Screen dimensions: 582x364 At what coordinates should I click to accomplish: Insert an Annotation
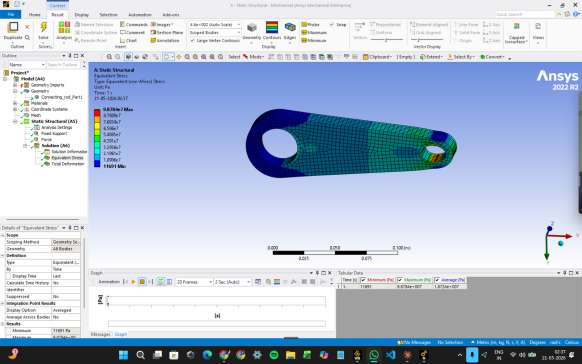click(165, 40)
